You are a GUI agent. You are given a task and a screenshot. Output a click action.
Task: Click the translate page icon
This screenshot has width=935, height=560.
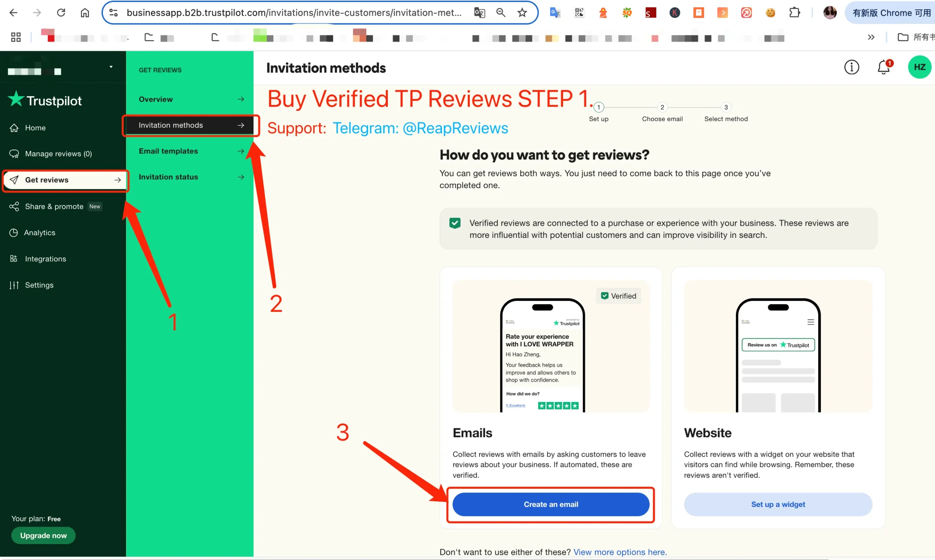tap(480, 12)
